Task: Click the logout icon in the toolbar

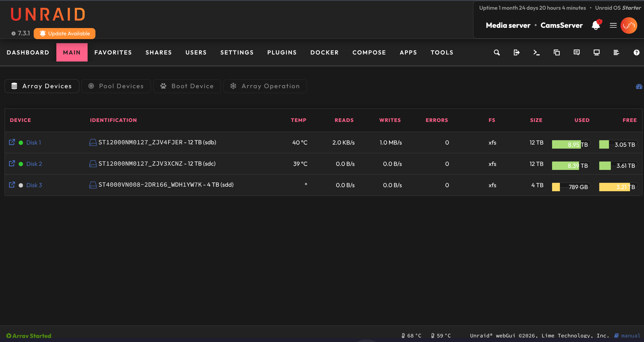Action: pos(516,53)
